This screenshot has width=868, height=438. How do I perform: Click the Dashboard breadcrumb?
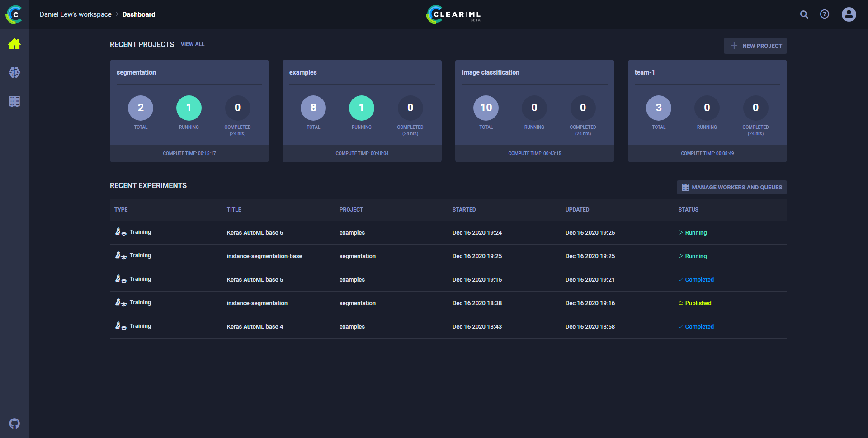[x=139, y=14]
